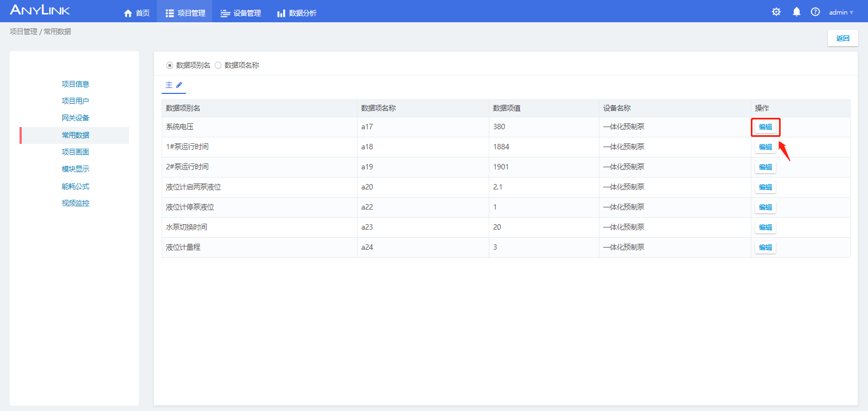Edit the 2#泵运行时间 row
Screen dimensions: 868x411
tap(765, 167)
